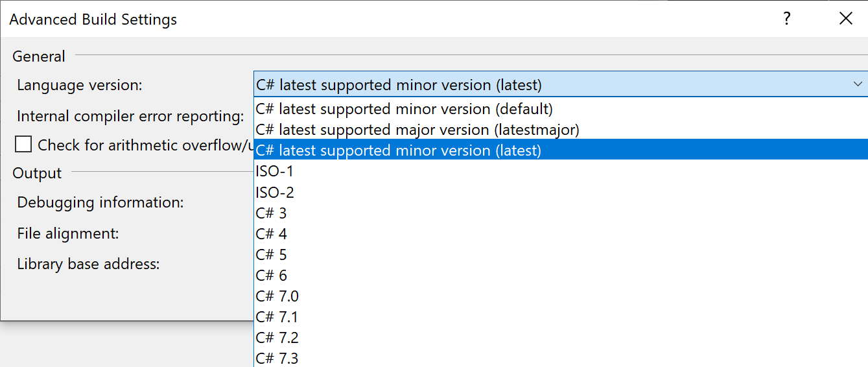Select C# 5 language version
Image resolution: width=868 pixels, height=367 pixels.
271,254
